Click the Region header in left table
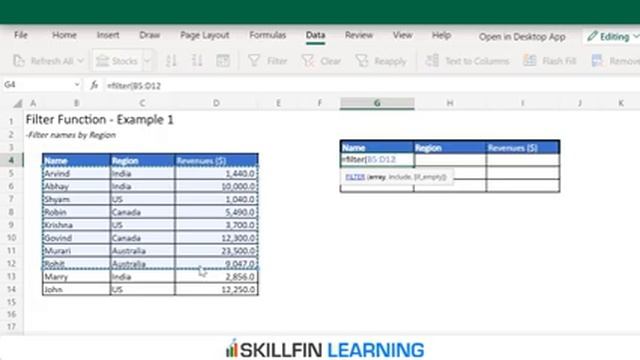The width and height of the screenshot is (640, 360). pos(142,161)
